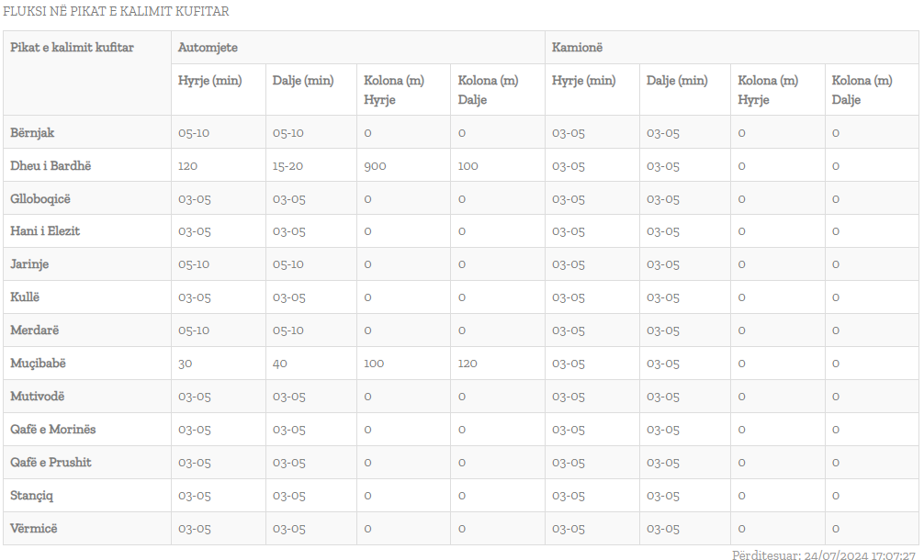The image size is (924, 560).
Task: Click the Kamionë column group header
Action: 577,47
